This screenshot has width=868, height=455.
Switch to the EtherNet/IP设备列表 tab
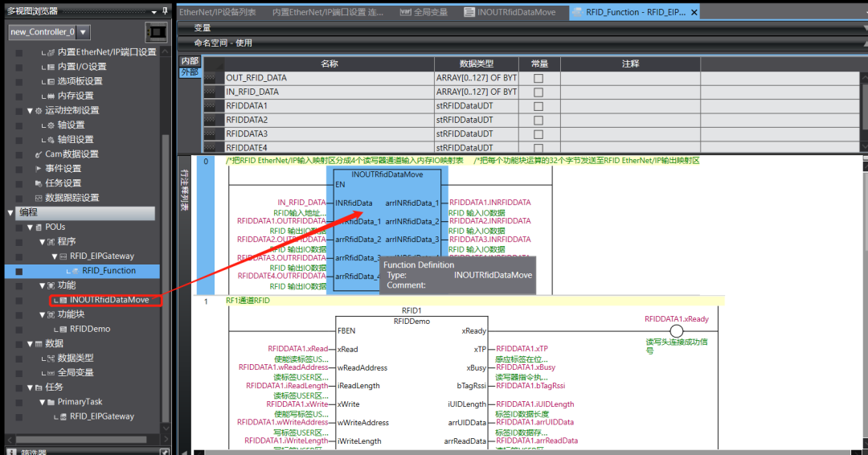pos(218,12)
